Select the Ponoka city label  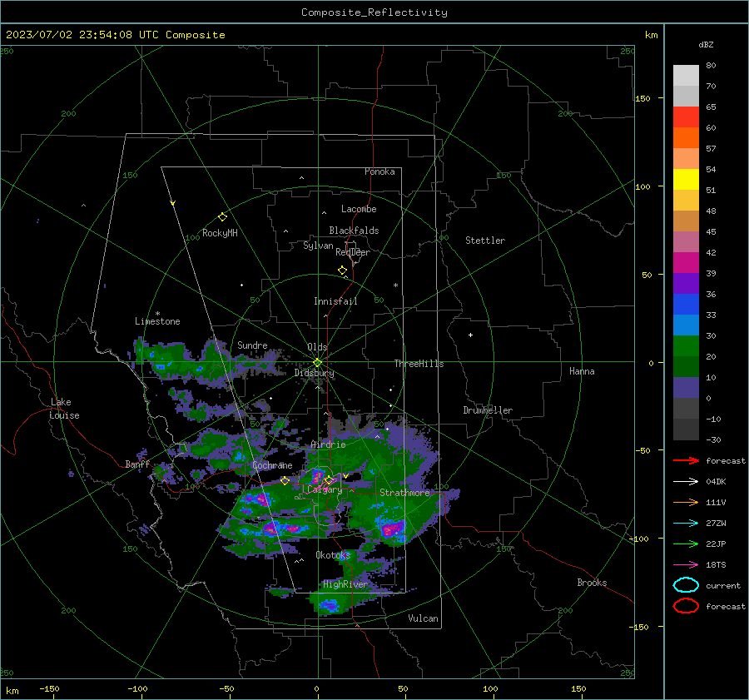[x=379, y=171]
